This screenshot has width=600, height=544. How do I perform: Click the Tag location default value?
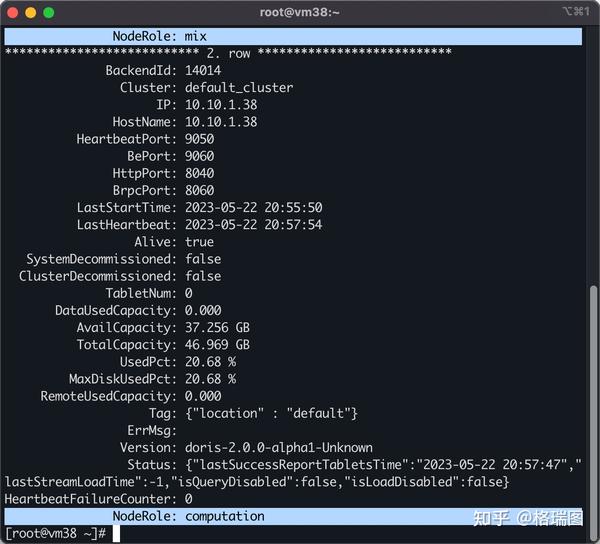pos(271,414)
